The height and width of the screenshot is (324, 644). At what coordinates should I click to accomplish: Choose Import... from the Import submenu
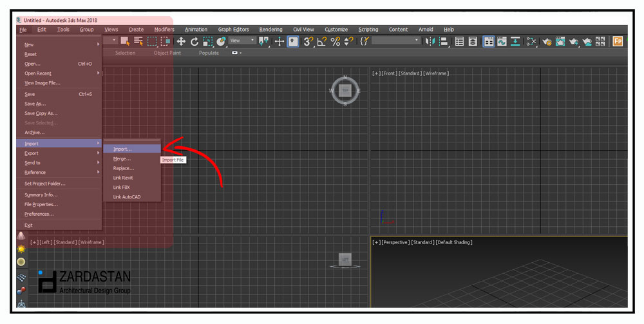coord(122,149)
